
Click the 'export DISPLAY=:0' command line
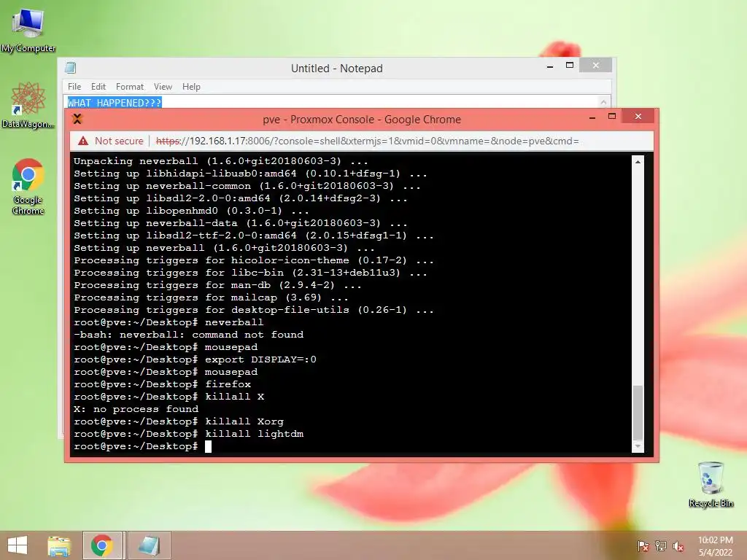click(x=196, y=359)
